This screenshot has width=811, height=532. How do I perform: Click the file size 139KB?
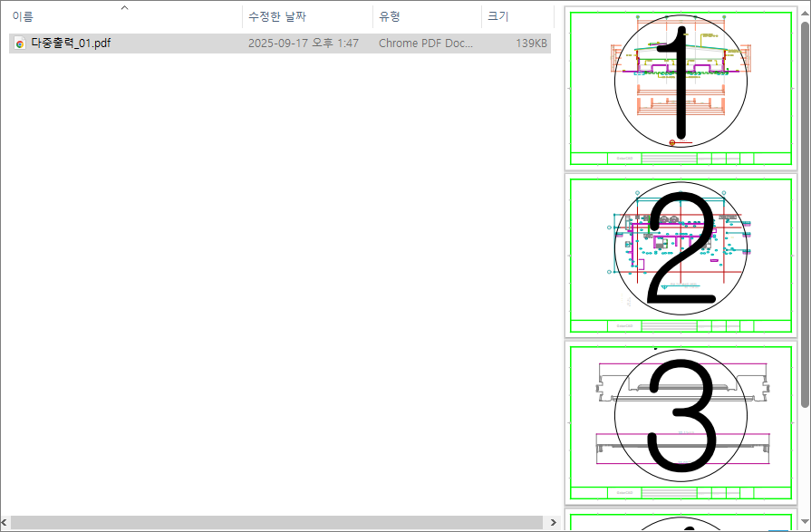(x=531, y=44)
